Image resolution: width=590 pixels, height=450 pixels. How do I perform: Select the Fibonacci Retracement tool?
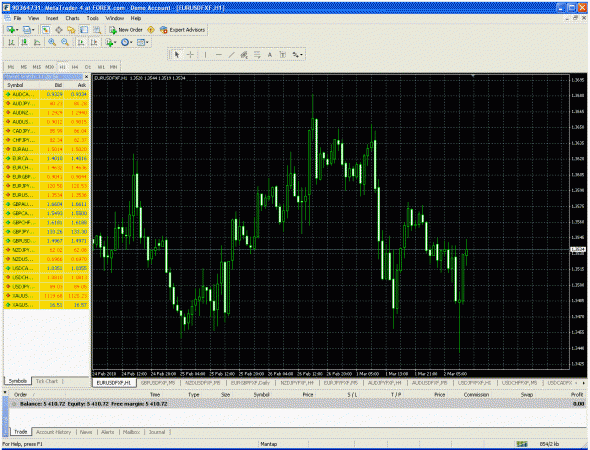(x=257, y=55)
